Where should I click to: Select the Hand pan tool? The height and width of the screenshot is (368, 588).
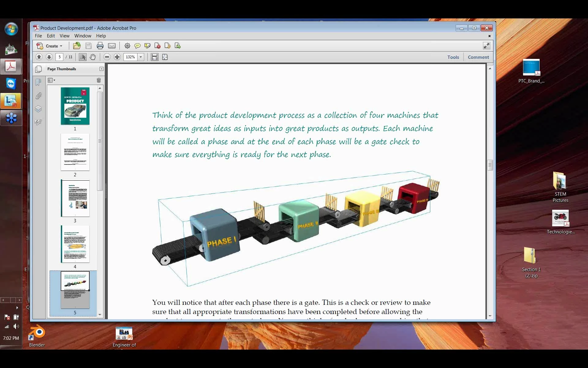pos(93,57)
